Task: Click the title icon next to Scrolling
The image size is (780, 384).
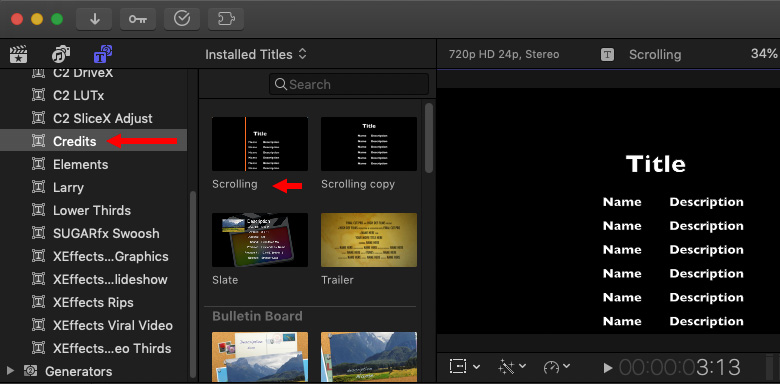Action: pyautogui.click(x=607, y=54)
